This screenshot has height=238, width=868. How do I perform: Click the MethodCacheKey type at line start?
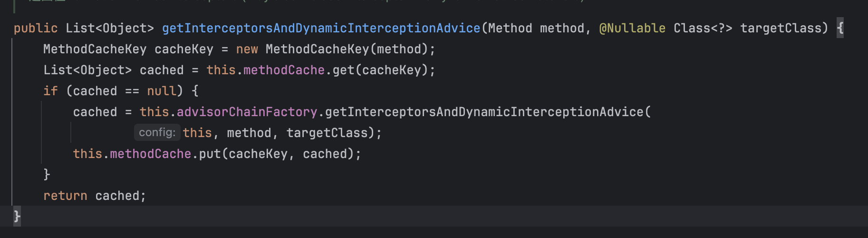point(95,49)
